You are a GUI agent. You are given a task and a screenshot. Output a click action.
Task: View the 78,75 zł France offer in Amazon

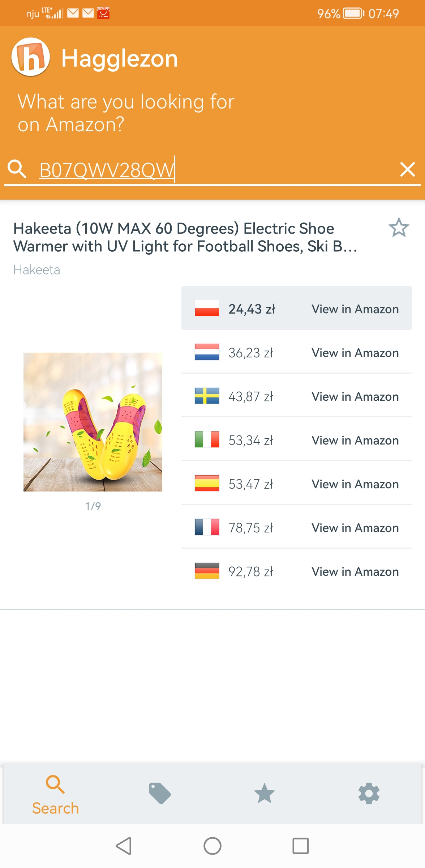tap(355, 528)
